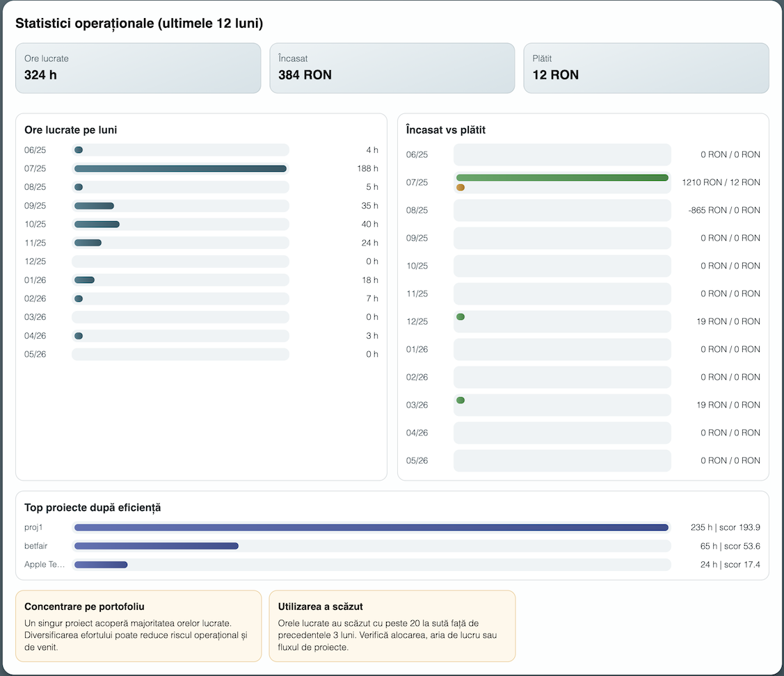The width and height of the screenshot is (784, 676).
Task: Select the "Plătit" 12 RON summary card
Action: coord(646,68)
